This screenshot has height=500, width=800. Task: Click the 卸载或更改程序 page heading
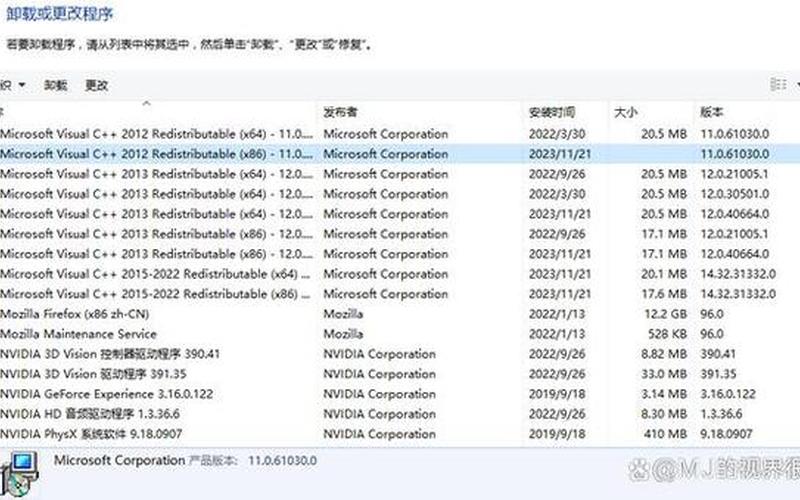(59, 14)
